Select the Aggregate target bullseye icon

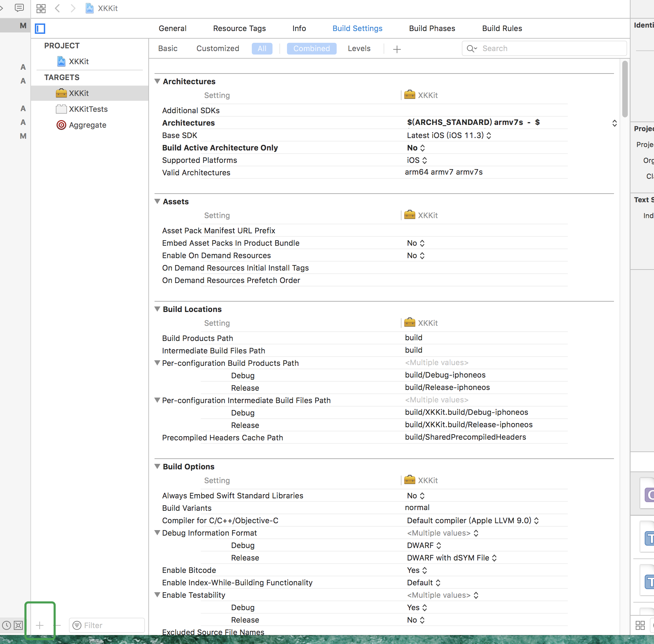[61, 125]
